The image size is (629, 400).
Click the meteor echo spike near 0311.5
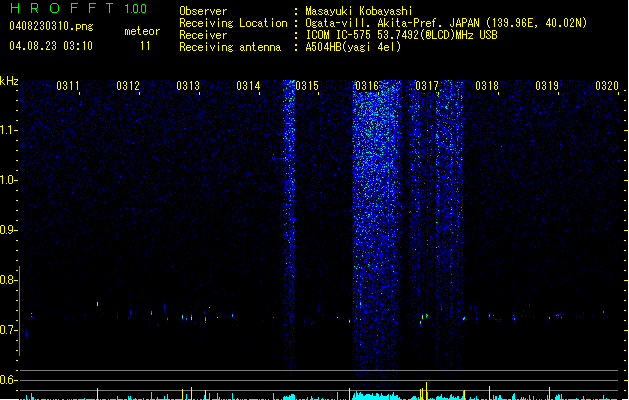click(97, 304)
